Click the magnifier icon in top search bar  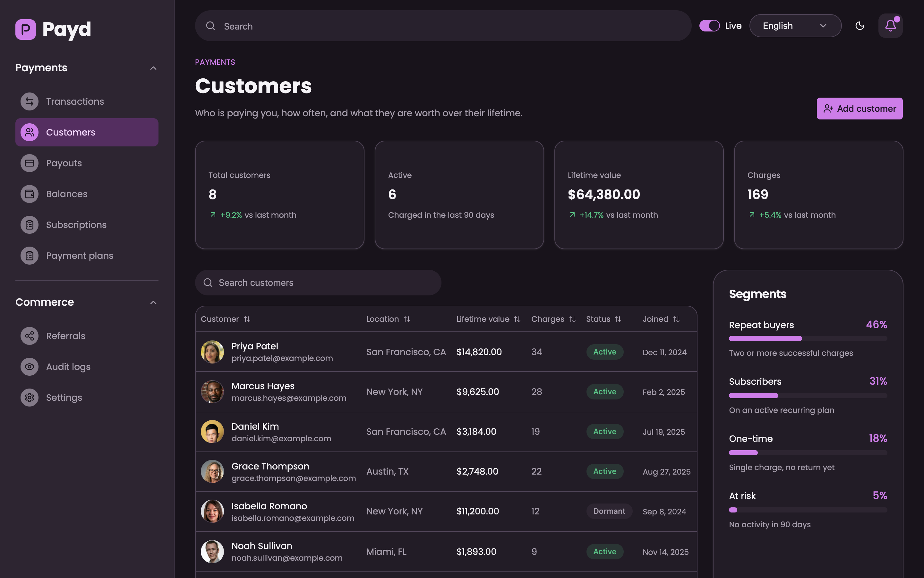210,26
